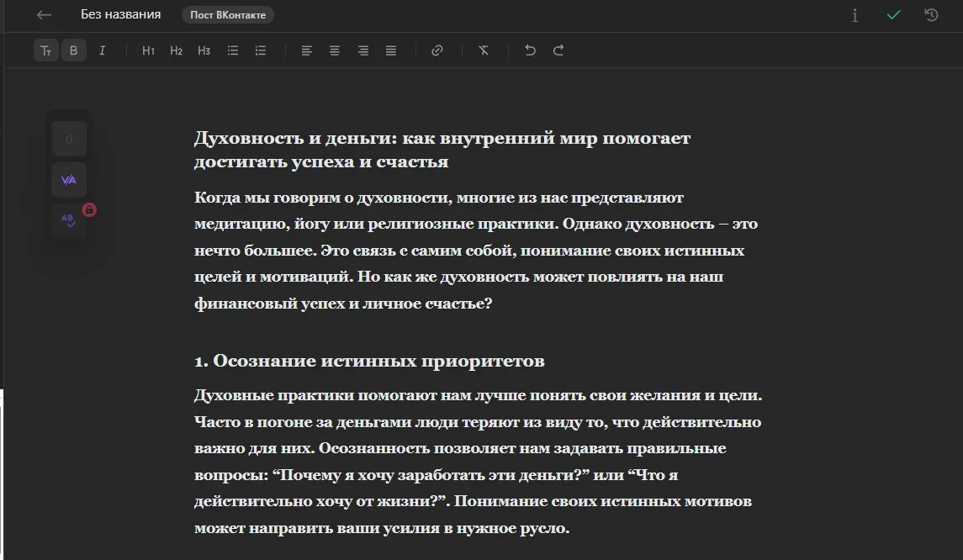The height and width of the screenshot is (560, 963).
Task: Go back with the left arrow icon
Action: [x=44, y=15]
